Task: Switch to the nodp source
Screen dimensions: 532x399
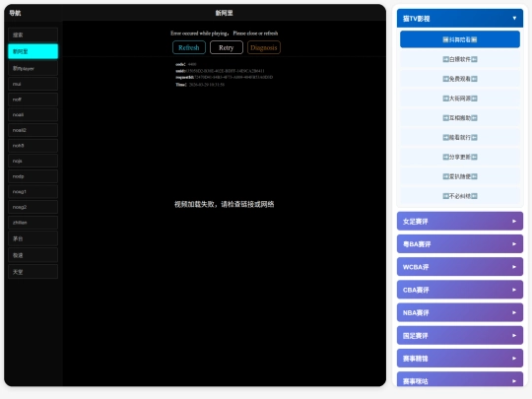Action: 33,176
